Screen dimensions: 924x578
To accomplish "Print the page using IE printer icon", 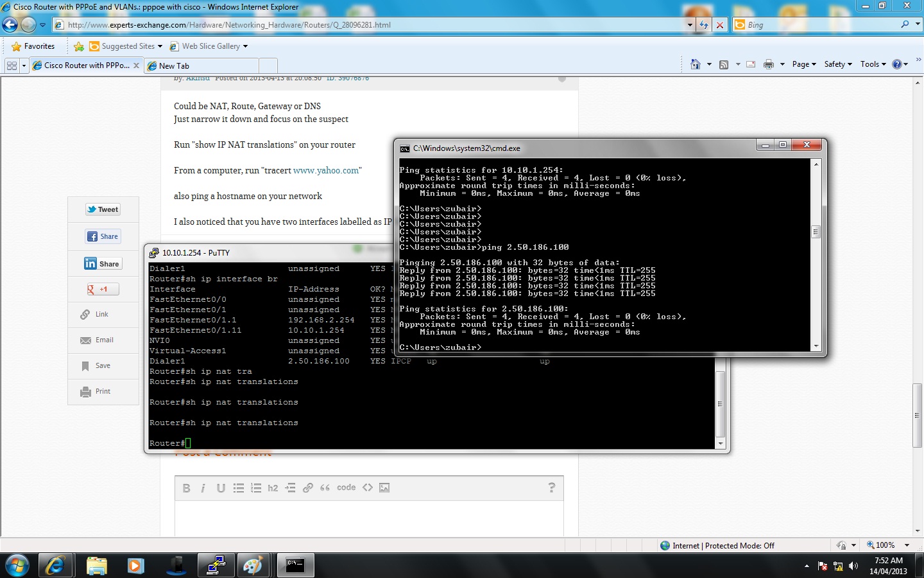I will [x=769, y=64].
